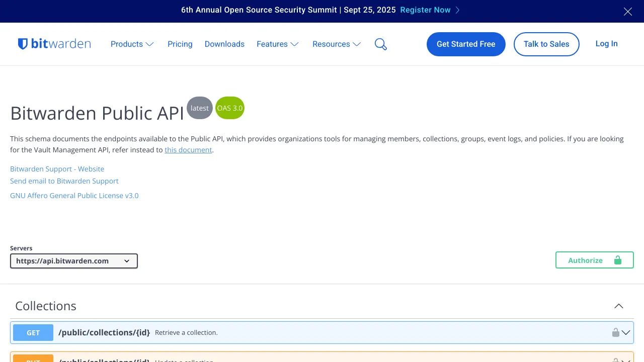The height and width of the screenshot is (362, 644).
Task: Open GNU Affero General Public License link
Action: [74, 196]
